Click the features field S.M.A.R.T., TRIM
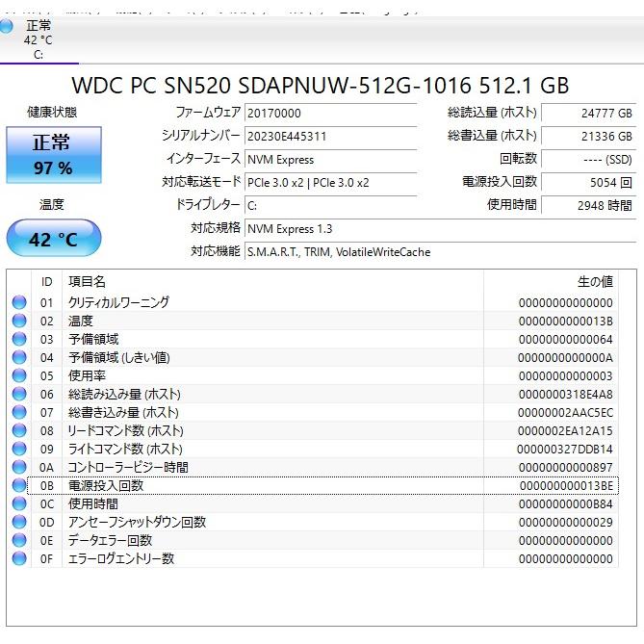 441,252
